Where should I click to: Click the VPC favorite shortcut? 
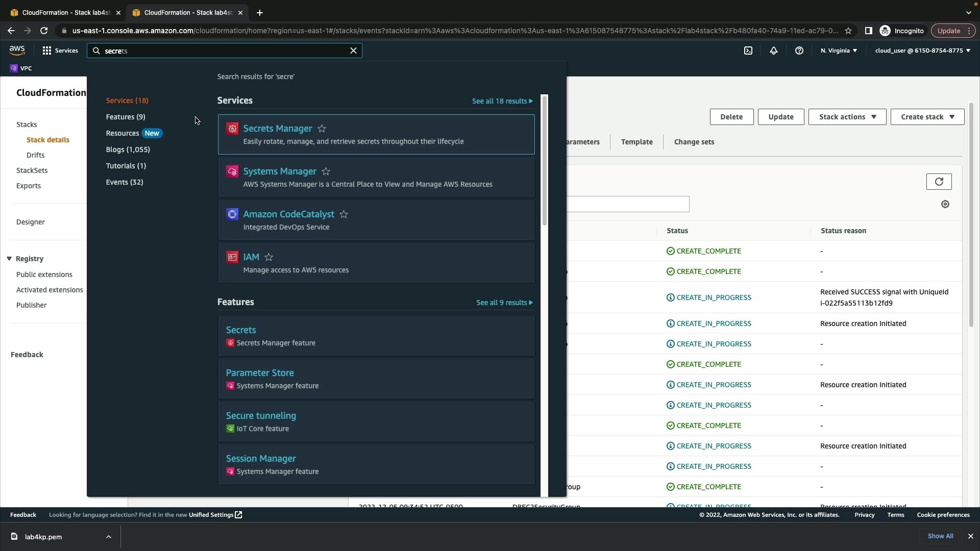[x=21, y=68]
